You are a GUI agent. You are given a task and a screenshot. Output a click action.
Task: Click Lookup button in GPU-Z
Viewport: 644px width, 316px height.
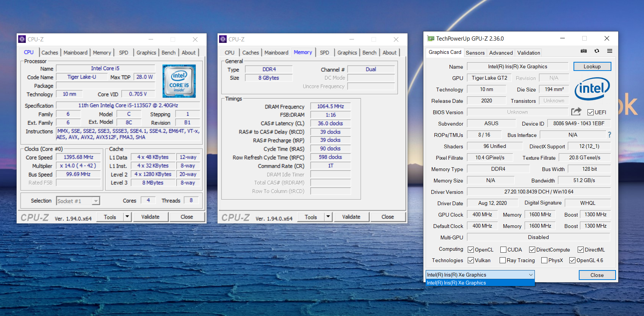pyautogui.click(x=592, y=66)
